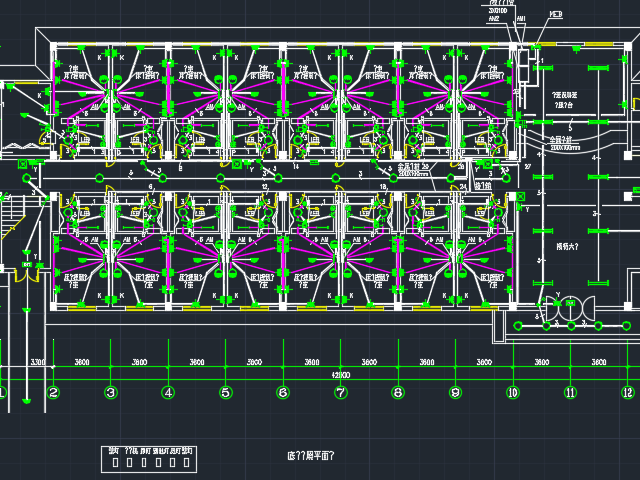Click grid axis bubble number 4
Screen dimensions: 640x480
pyautogui.click(x=168, y=393)
